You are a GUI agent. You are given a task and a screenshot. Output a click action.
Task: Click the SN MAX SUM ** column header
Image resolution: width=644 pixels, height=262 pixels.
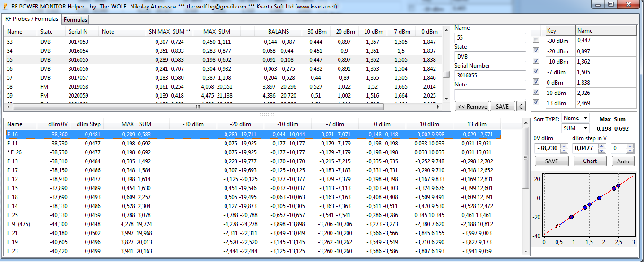coord(170,32)
